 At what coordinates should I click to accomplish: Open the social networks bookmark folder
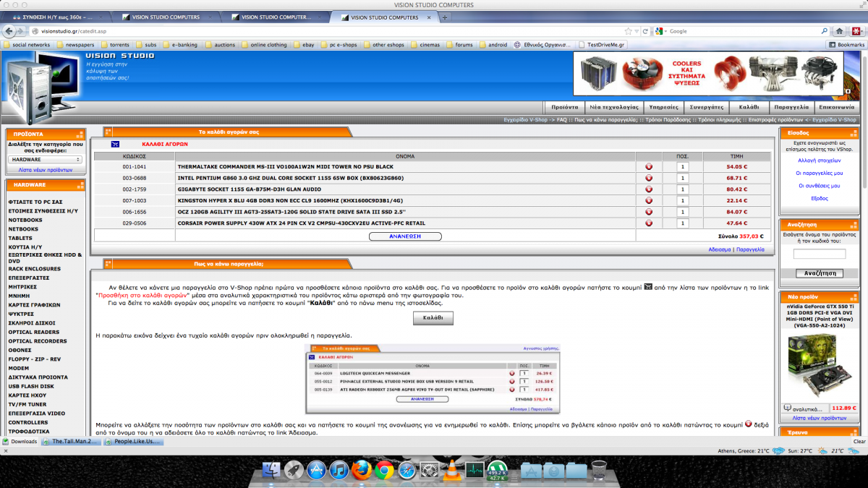tap(27, 45)
